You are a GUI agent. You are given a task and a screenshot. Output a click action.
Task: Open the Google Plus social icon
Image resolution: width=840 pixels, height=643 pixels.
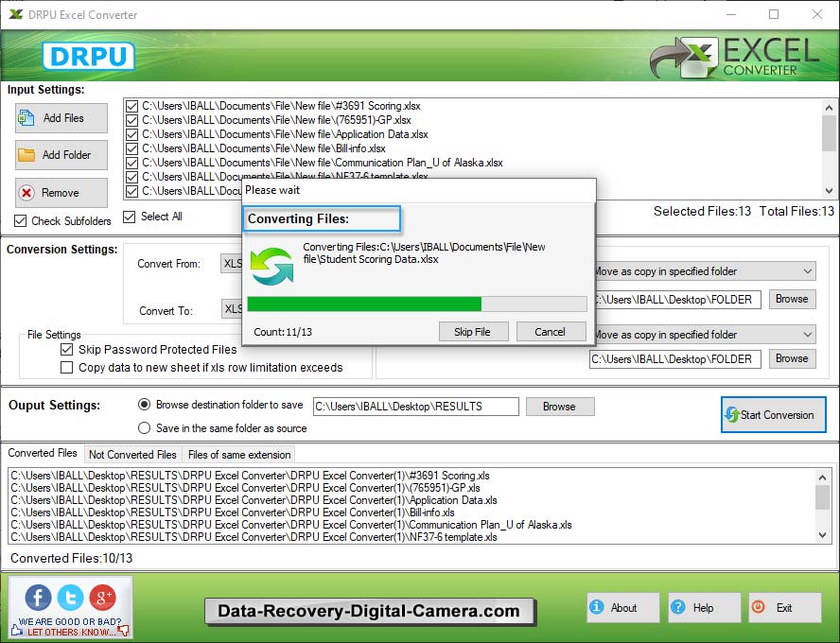click(103, 597)
